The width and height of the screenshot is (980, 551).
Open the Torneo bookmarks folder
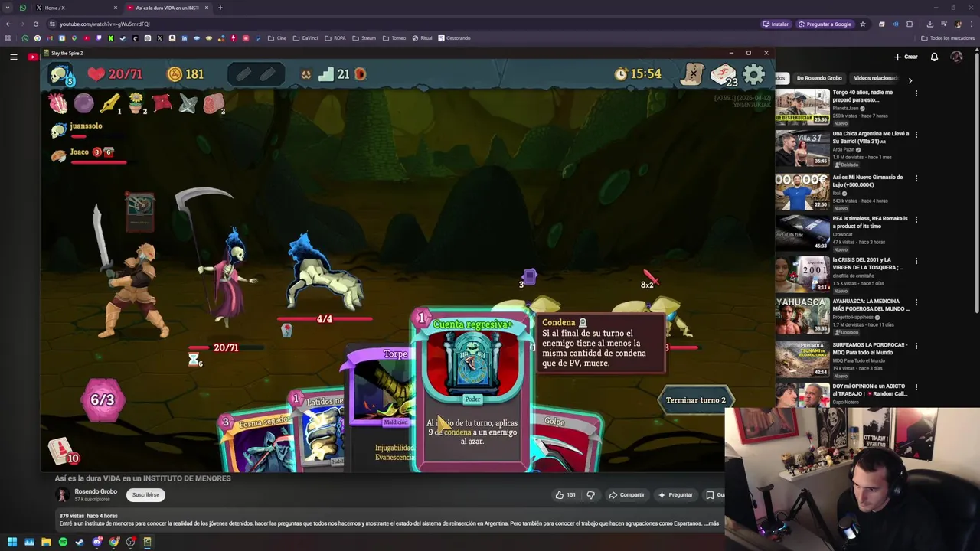pyautogui.click(x=394, y=38)
